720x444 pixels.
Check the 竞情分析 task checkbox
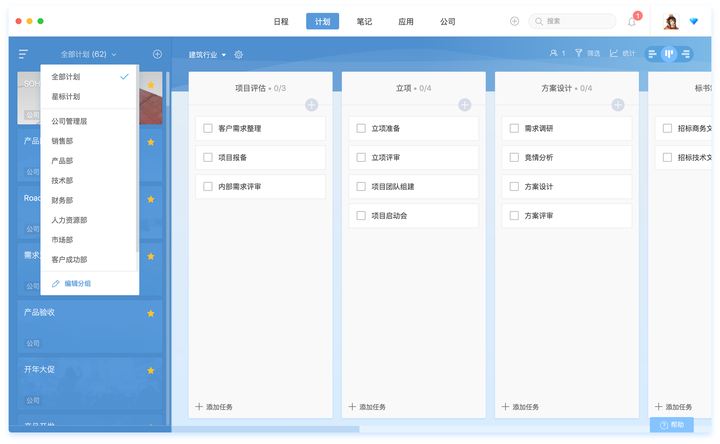(x=514, y=157)
